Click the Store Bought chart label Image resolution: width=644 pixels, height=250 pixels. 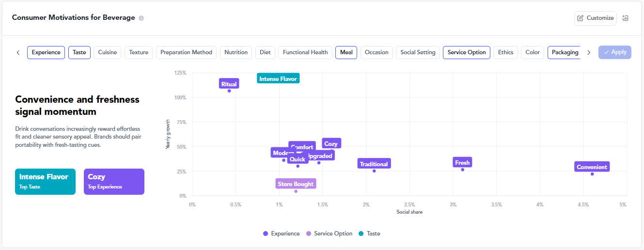click(x=296, y=184)
